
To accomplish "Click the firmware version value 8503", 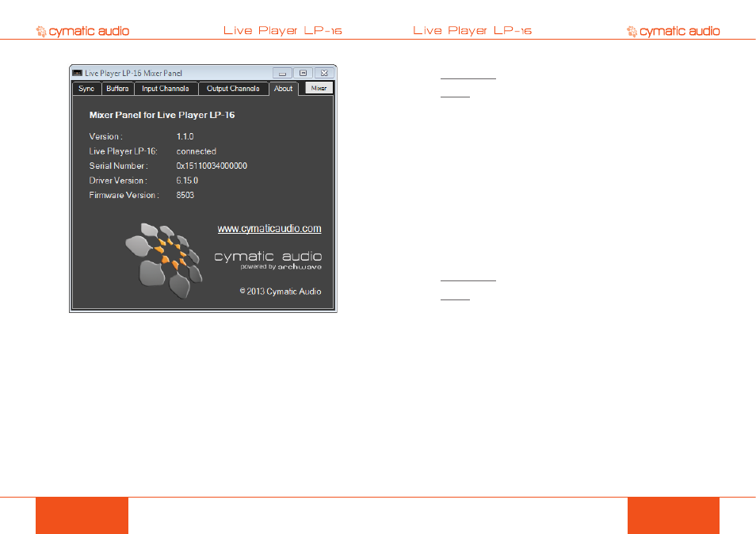I will coord(185,195).
